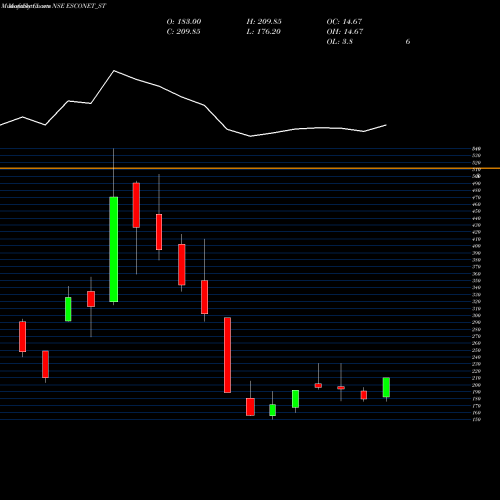500x500 pixels.
Task: Click the orange horizontal price line
Action: click(250, 168)
